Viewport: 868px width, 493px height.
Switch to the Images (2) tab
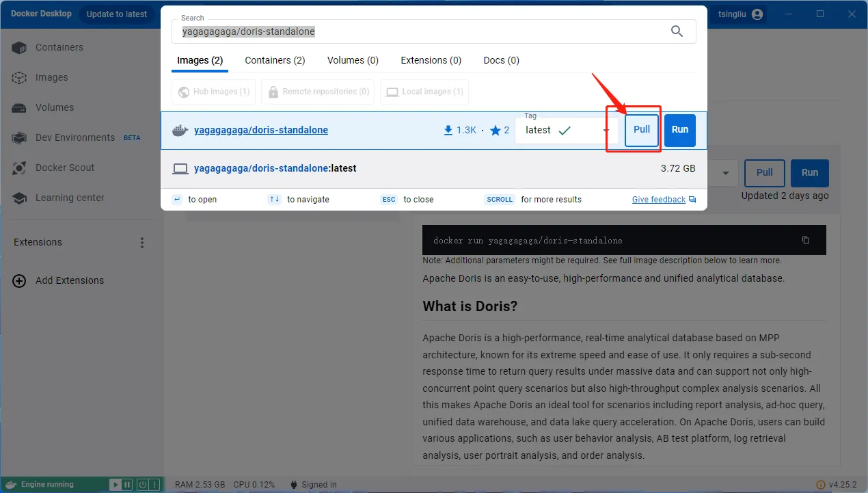(200, 60)
